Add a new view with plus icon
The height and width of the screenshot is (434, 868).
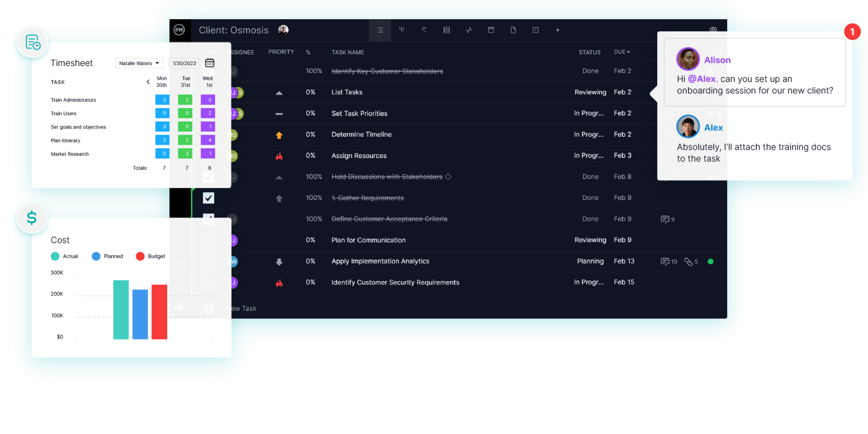(x=558, y=30)
